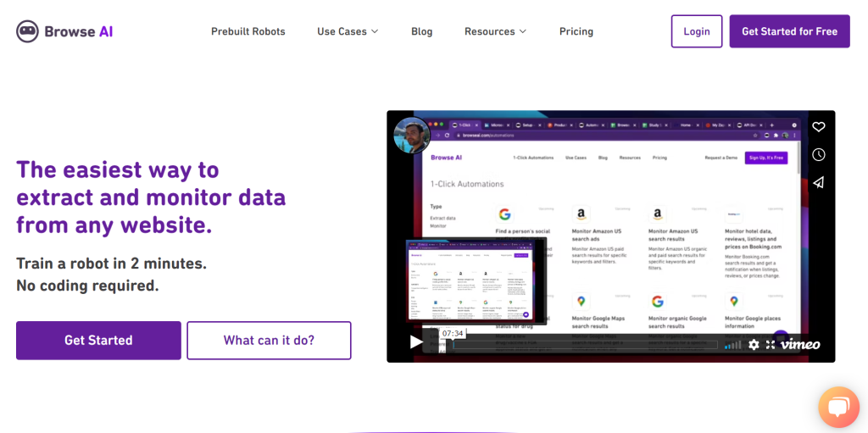
Task: Expand the Resources dropdown menu
Action: (x=495, y=31)
